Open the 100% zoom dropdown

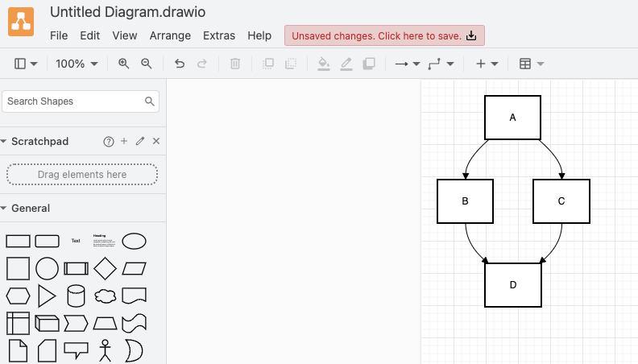[77, 64]
